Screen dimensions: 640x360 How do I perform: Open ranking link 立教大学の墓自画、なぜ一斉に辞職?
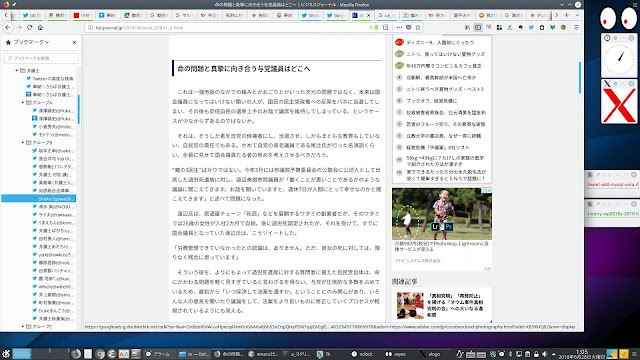(x=443, y=136)
